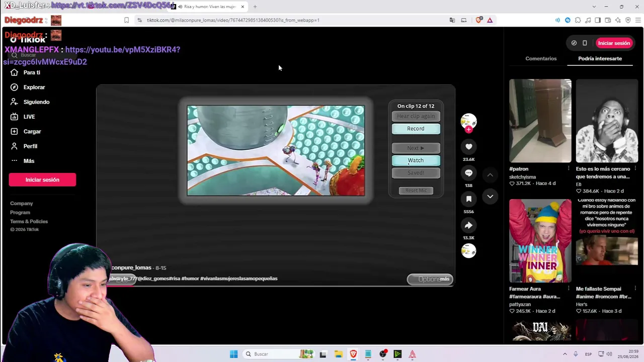644x362 pixels.
Task: Open the Brave browser taskbar icon
Action: [353, 354]
